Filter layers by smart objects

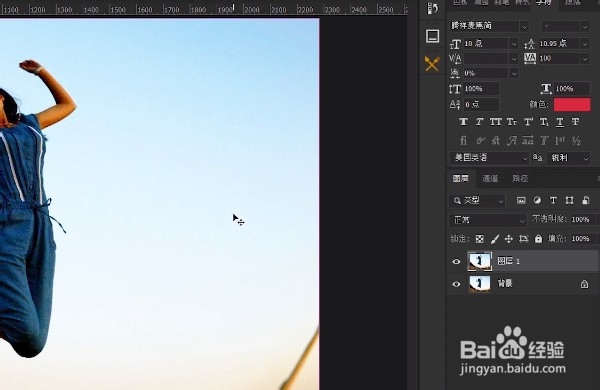coord(585,200)
